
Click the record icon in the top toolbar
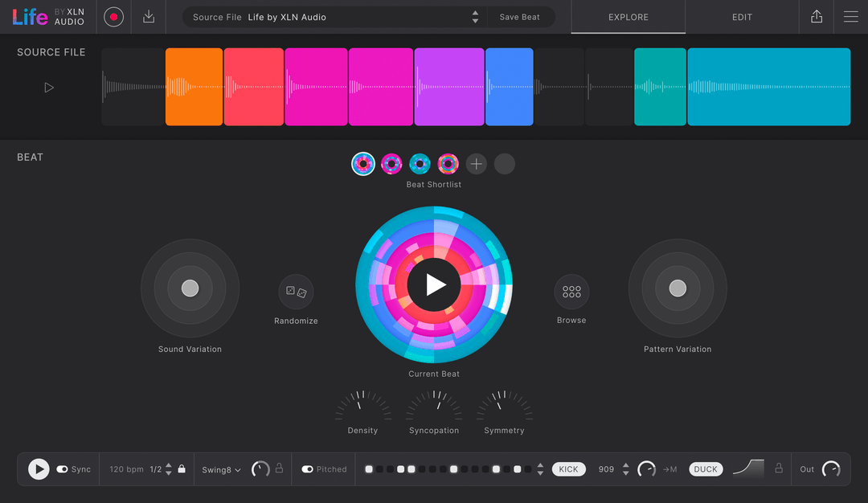click(113, 17)
